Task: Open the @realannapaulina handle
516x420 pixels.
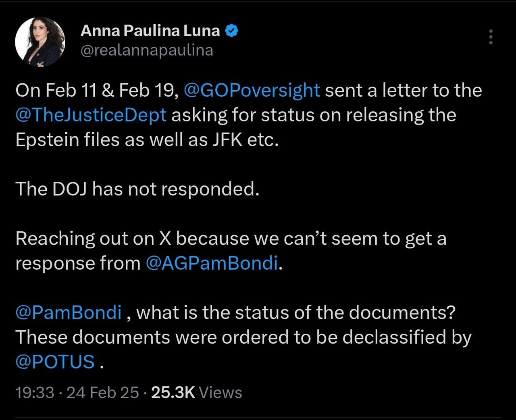Action: 147,50
